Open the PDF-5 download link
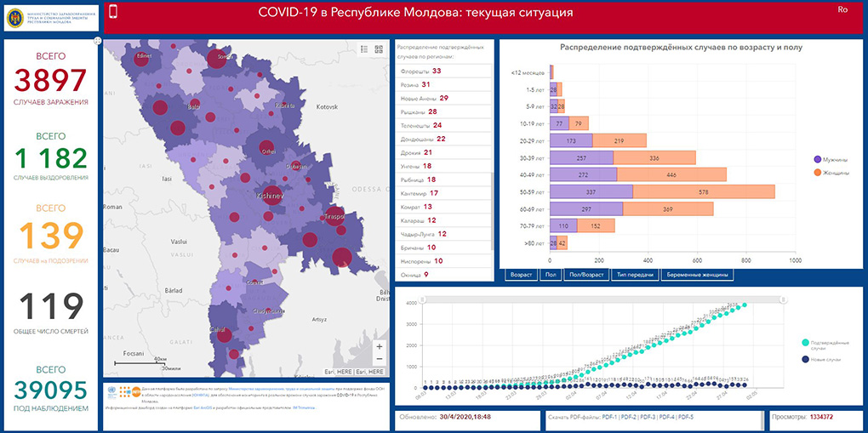The width and height of the screenshot is (868, 433). [686, 417]
